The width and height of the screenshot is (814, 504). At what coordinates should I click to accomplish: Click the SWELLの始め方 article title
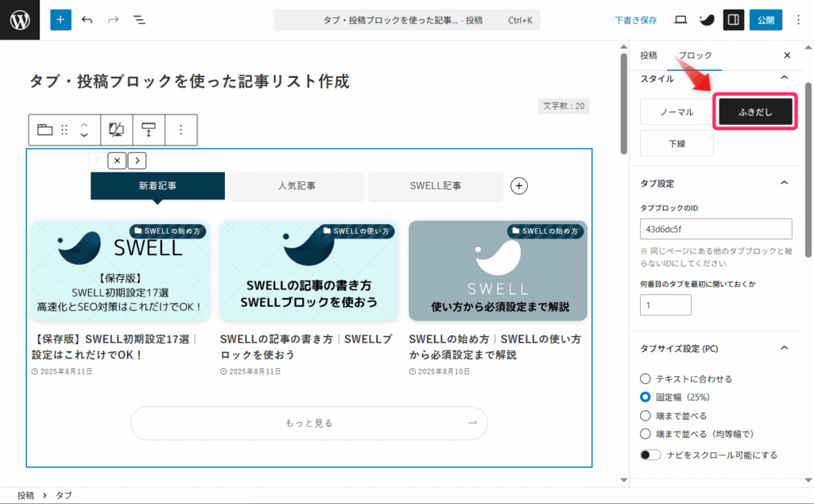[494, 347]
